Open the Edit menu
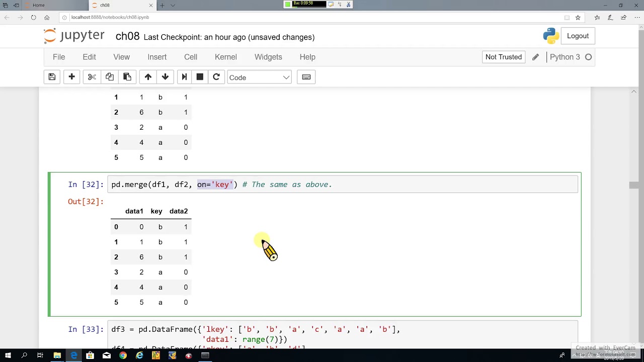The image size is (644, 362). [89, 57]
